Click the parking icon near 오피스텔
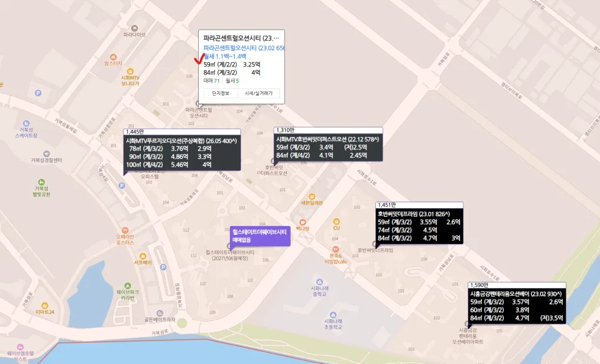Viewport: 600px width, 364px height. coord(122,186)
